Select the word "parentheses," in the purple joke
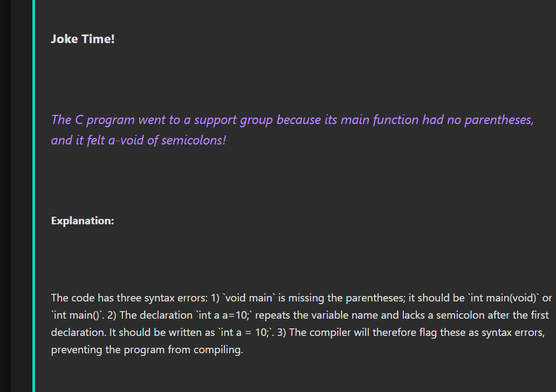Viewport: 556px width, 392px height. pos(499,120)
